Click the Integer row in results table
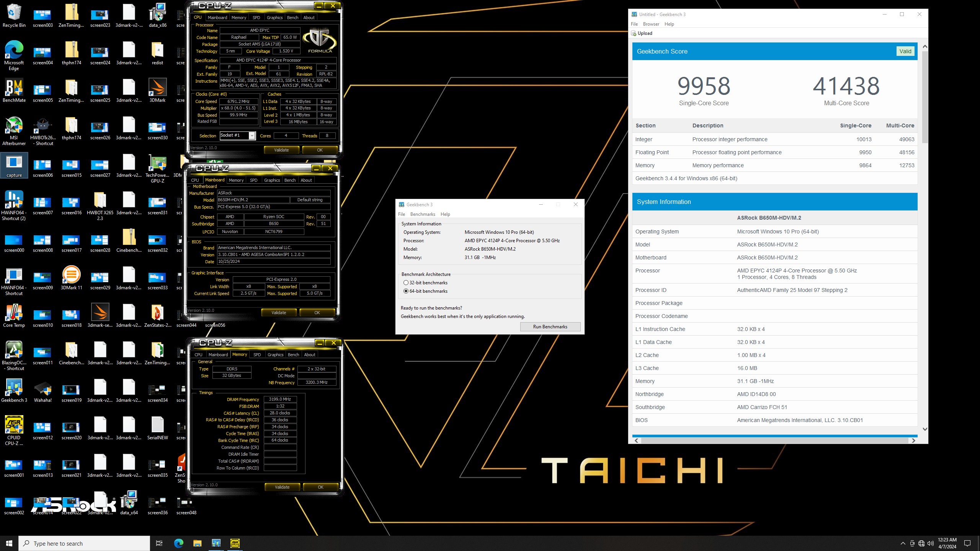The image size is (980, 551). click(x=775, y=139)
